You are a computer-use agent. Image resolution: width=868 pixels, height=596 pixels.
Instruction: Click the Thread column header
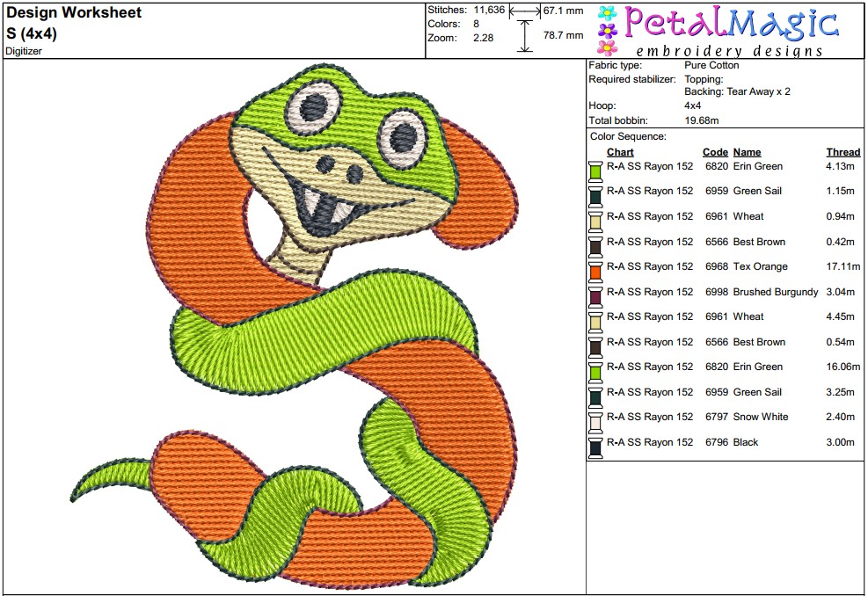coord(843,152)
